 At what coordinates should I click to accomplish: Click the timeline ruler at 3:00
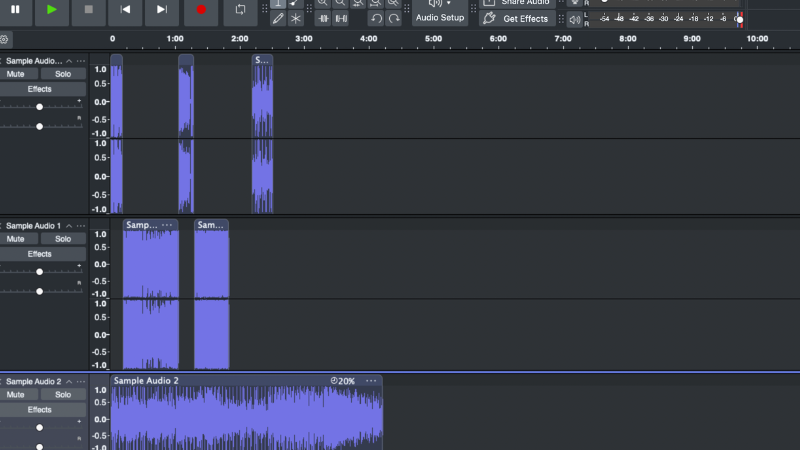tap(304, 39)
